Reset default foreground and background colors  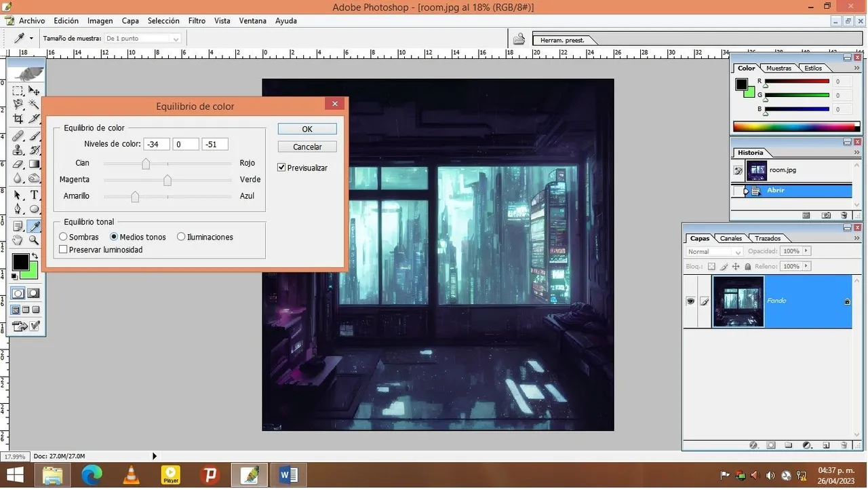15,276
